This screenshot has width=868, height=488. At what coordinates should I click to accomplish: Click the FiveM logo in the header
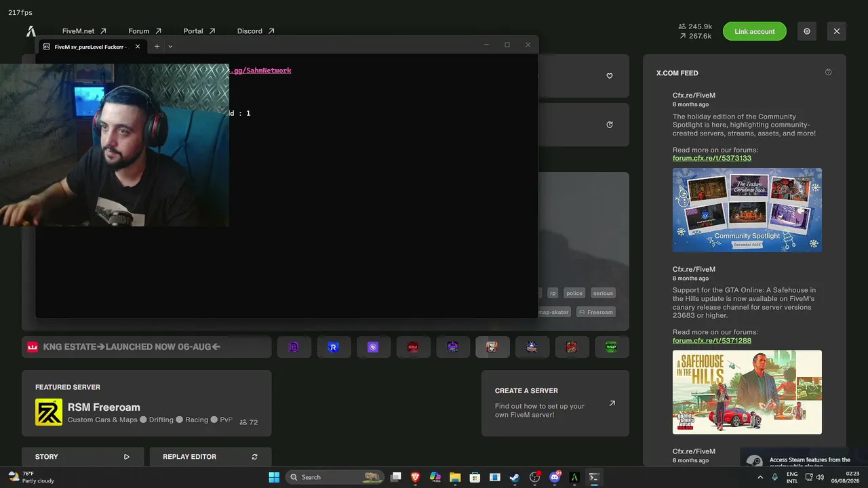[x=31, y=31]
